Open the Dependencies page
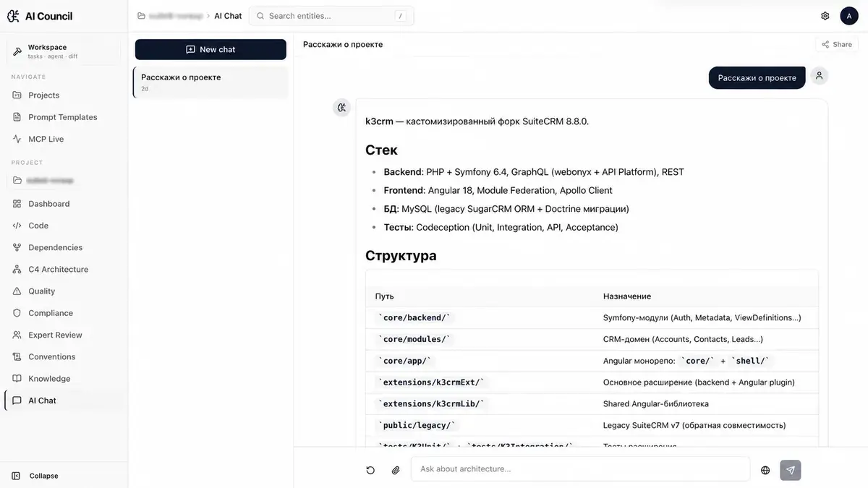Screen dimensions: 868x488 coord(56,247)
